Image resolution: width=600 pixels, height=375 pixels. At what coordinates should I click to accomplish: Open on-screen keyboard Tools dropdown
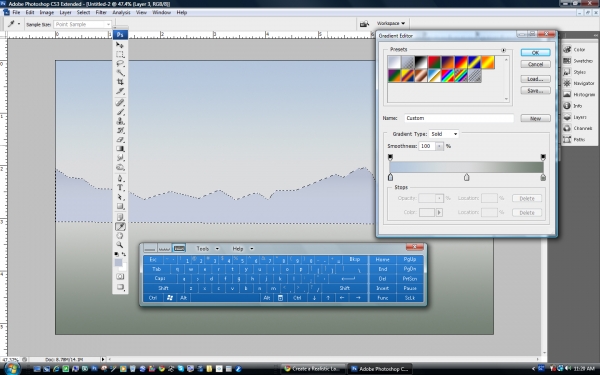[x=207, y=249]
